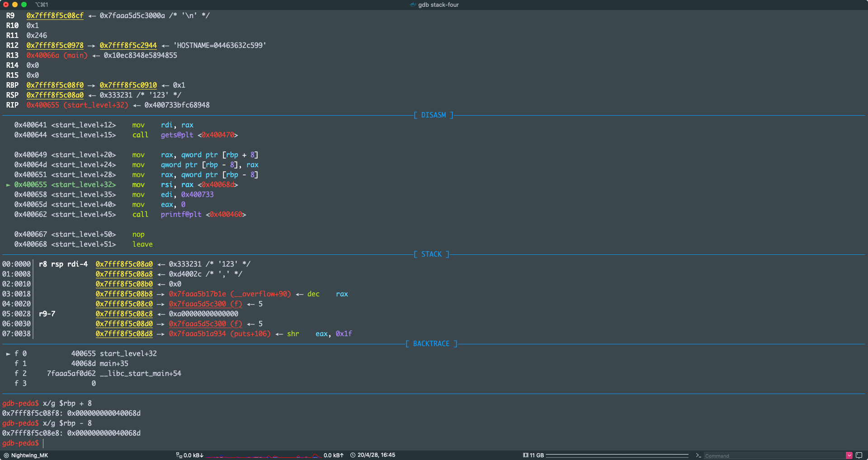This screenshot has width=868, height=460.
Task: Click the yellow macOS minimize window button
Action: (x=15, y=5)
